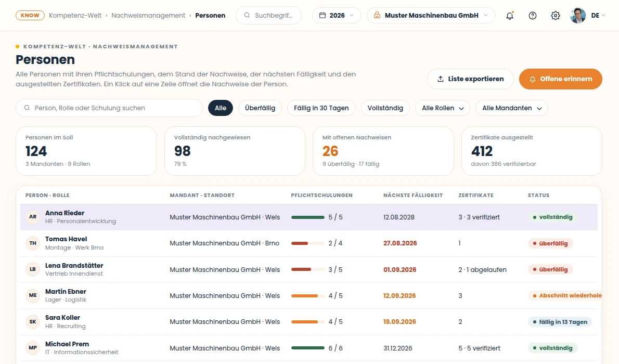Screen dimensions: 619x364
Task: Click the SK avatar of Sara Koller
Action: click(33, 322)
